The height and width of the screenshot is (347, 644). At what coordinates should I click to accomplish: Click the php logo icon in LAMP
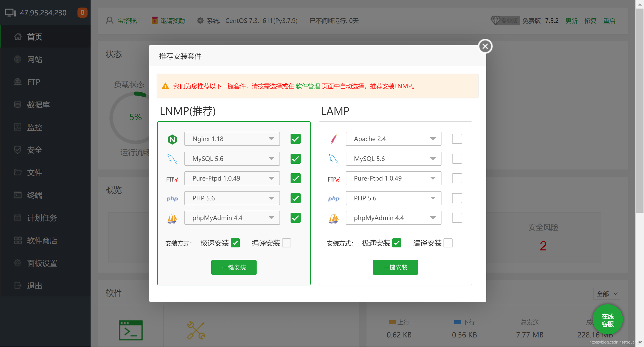334,199
